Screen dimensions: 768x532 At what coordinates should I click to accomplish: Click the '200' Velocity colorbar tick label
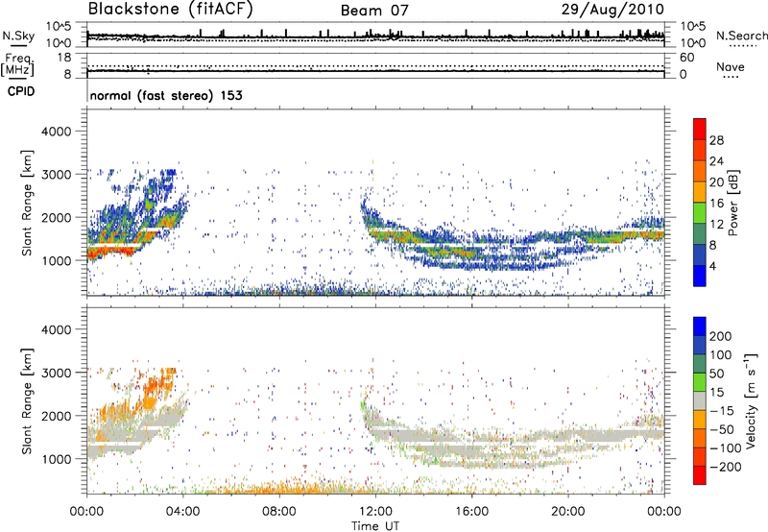721,336
